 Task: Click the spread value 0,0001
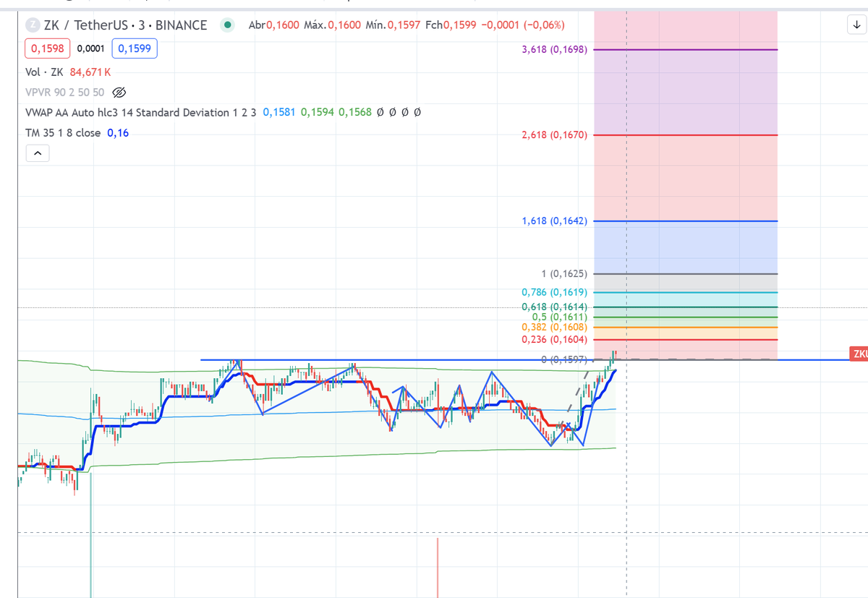91,49
